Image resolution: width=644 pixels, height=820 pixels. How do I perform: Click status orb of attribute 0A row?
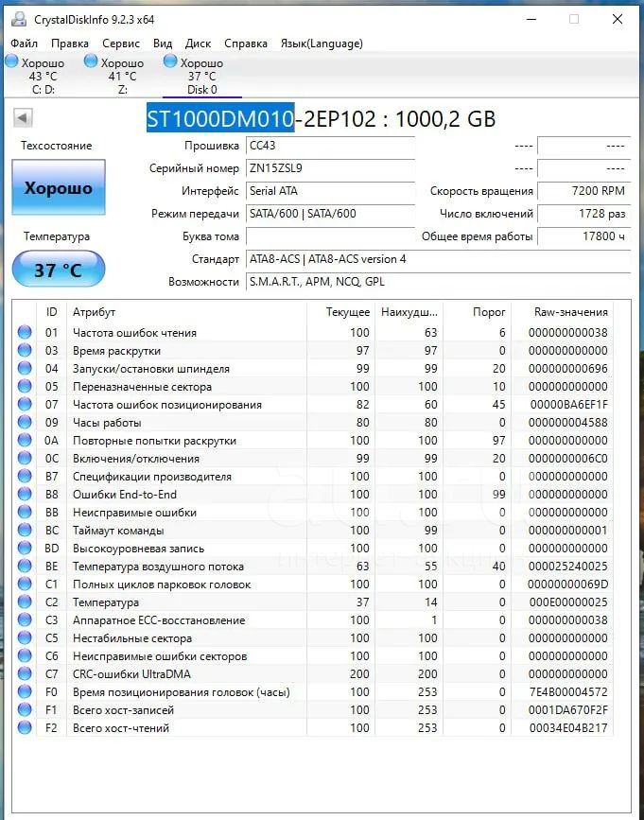[x=25, y=441]
